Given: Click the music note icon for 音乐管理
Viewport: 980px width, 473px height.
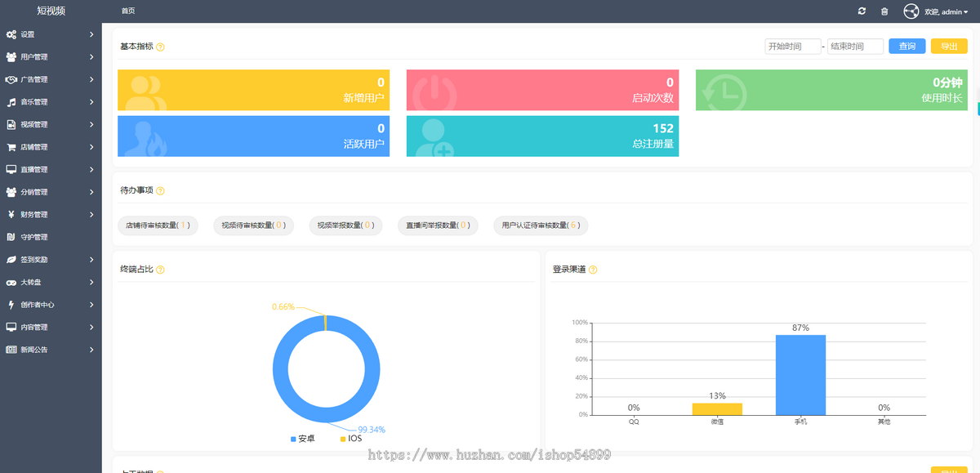Looking at the screenshot, I should [11, 102].
